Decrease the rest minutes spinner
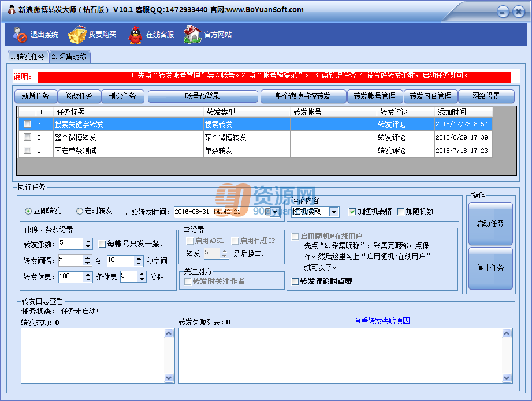This screenshot has width=532, height=401. click(x=142, y=279)
